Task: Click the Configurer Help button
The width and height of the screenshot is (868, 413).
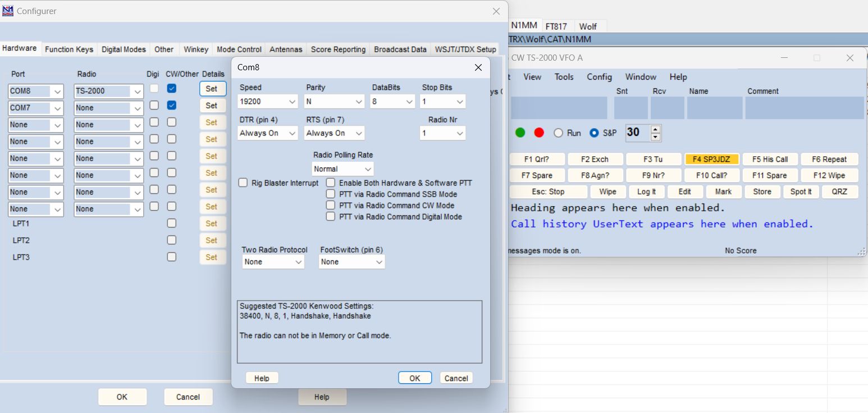Action: coord(322,397)
